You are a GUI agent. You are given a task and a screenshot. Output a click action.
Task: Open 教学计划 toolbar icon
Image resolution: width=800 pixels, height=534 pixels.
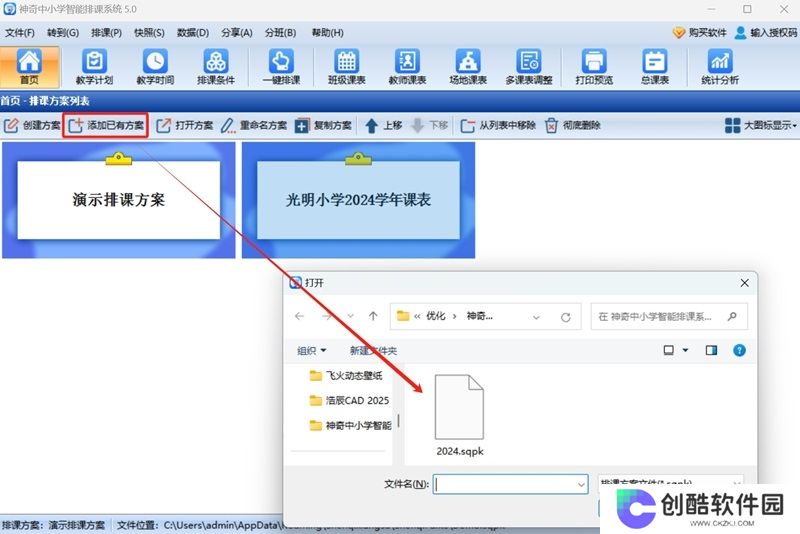pyautogui.click(x=94, y=66)
